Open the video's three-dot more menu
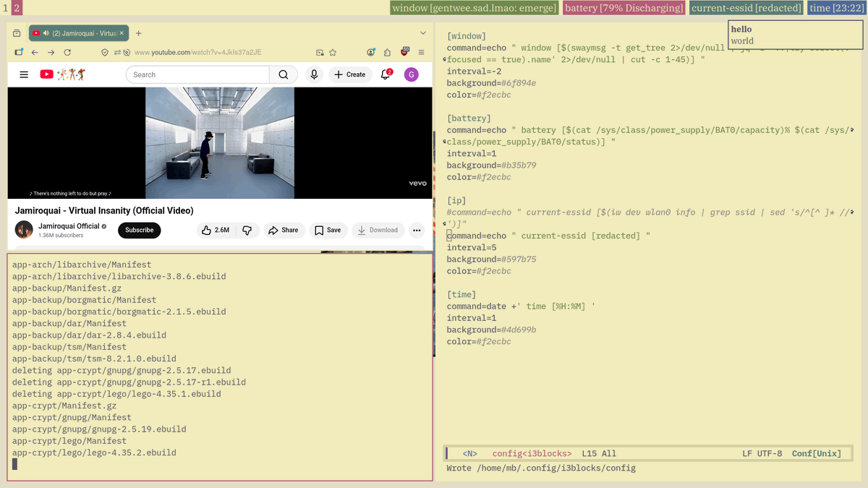868x488 pixels. (x=417, y=230)
